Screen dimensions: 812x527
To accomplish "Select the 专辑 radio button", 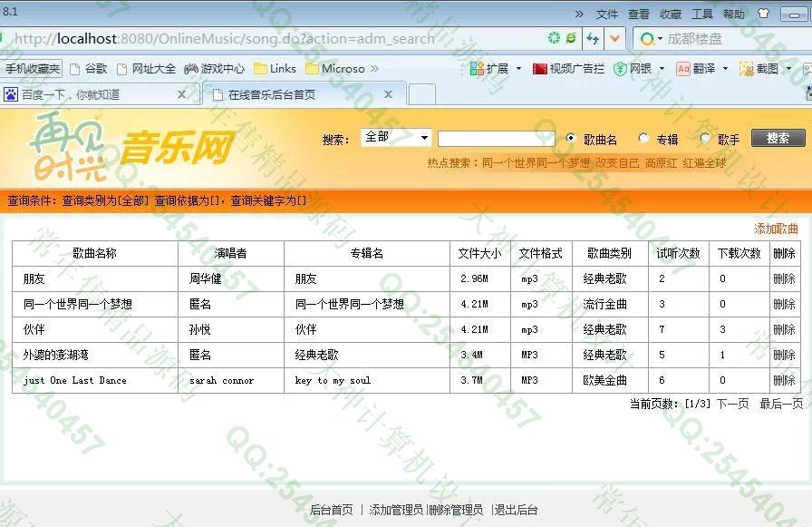I will (x=643, y=139).
